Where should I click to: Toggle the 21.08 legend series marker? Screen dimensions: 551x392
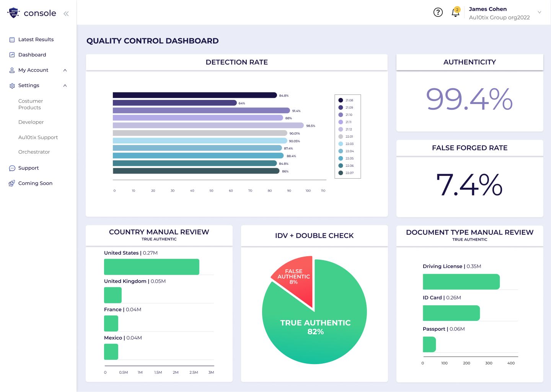pyautogui.click(x=341, y=100)
